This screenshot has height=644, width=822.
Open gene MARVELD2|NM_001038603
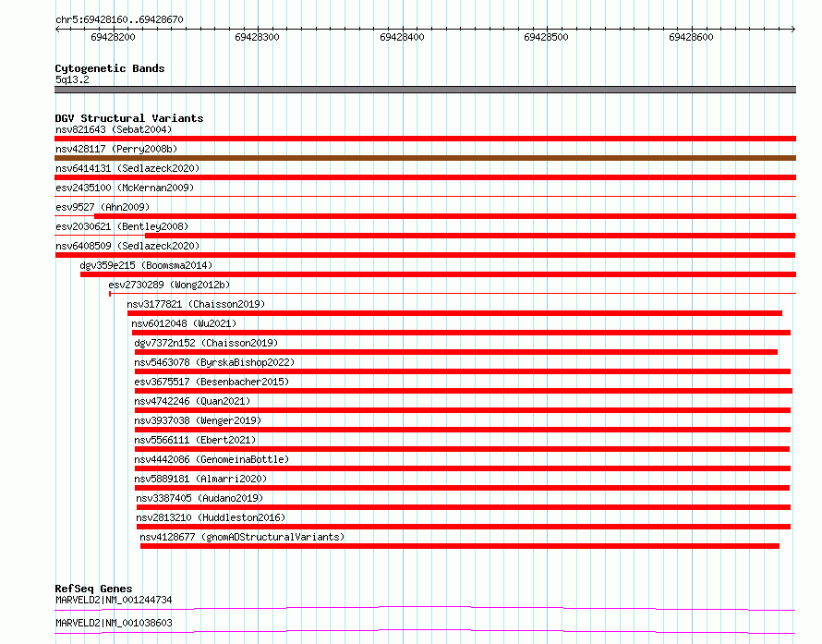114,623
